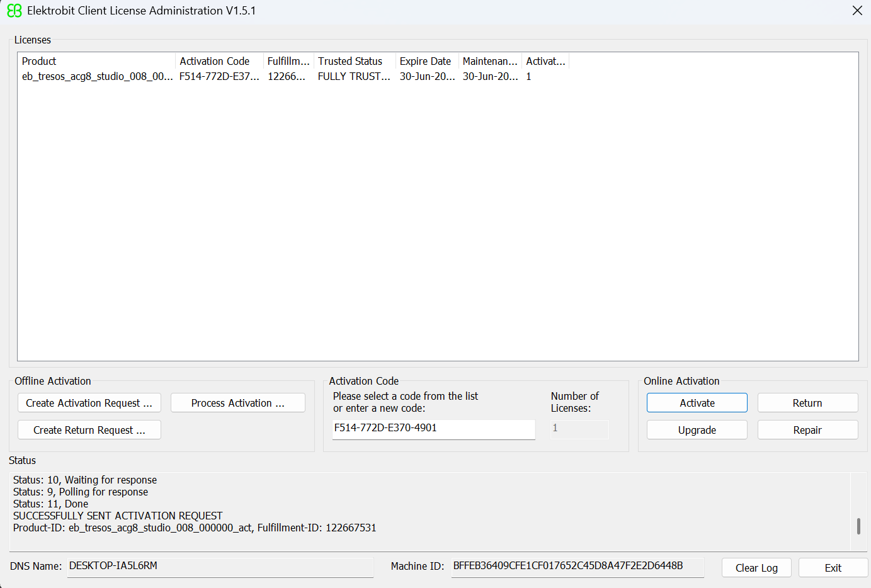The height and width of the screenshot is (588, 871).
Task: Click the Fulfillm... column header
Action: [x=288, y=61]
